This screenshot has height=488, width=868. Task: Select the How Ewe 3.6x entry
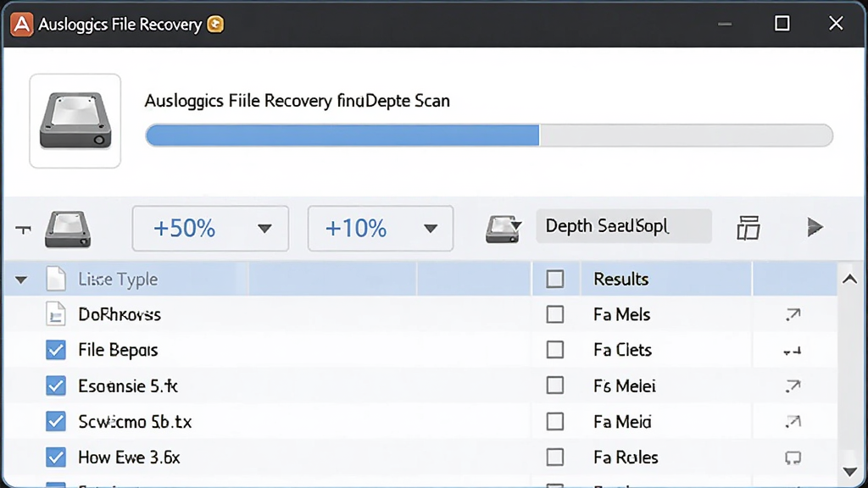(x=129, y=457)
